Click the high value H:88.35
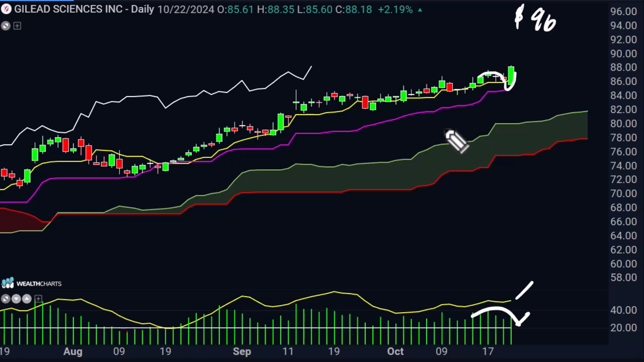 275,9
